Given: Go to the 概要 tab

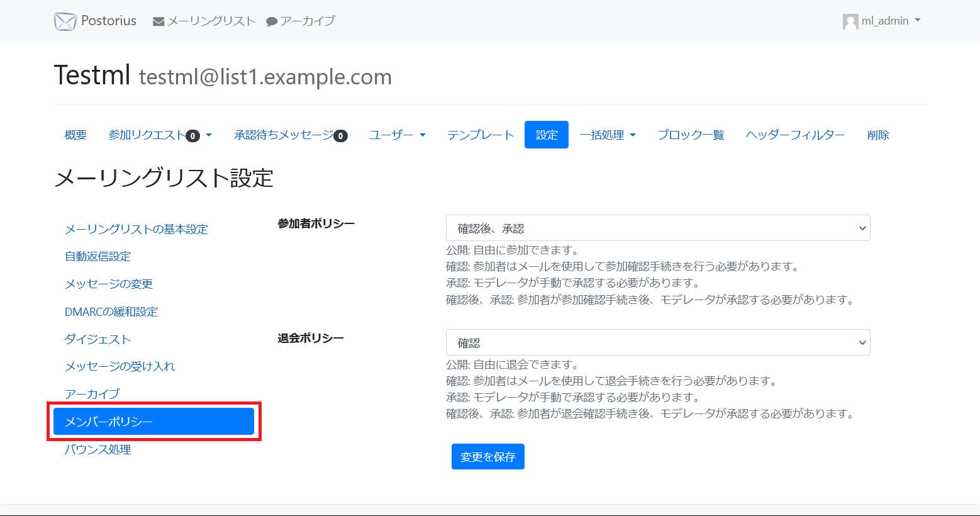Looking at the screenshot, I should tap(75, 135).
